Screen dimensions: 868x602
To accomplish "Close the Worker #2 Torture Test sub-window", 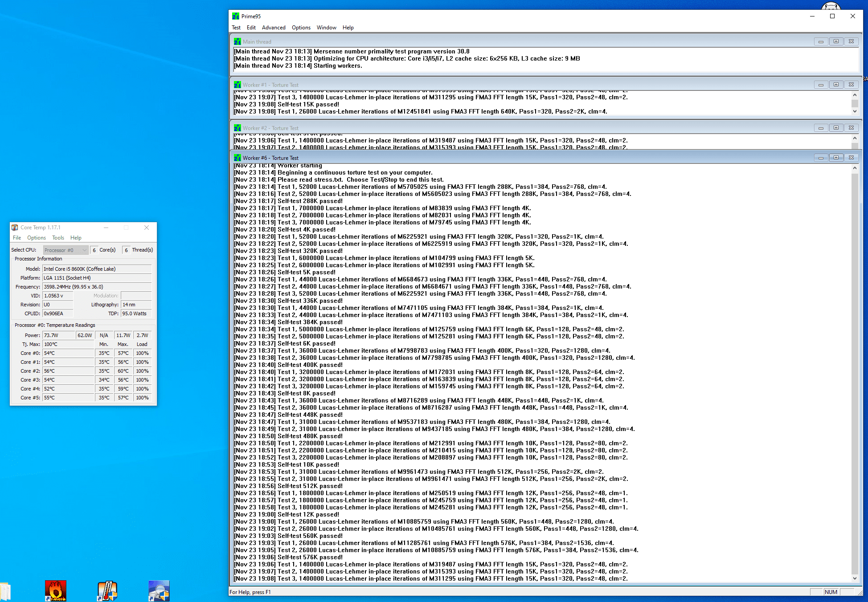I will (x=851, y=128).
